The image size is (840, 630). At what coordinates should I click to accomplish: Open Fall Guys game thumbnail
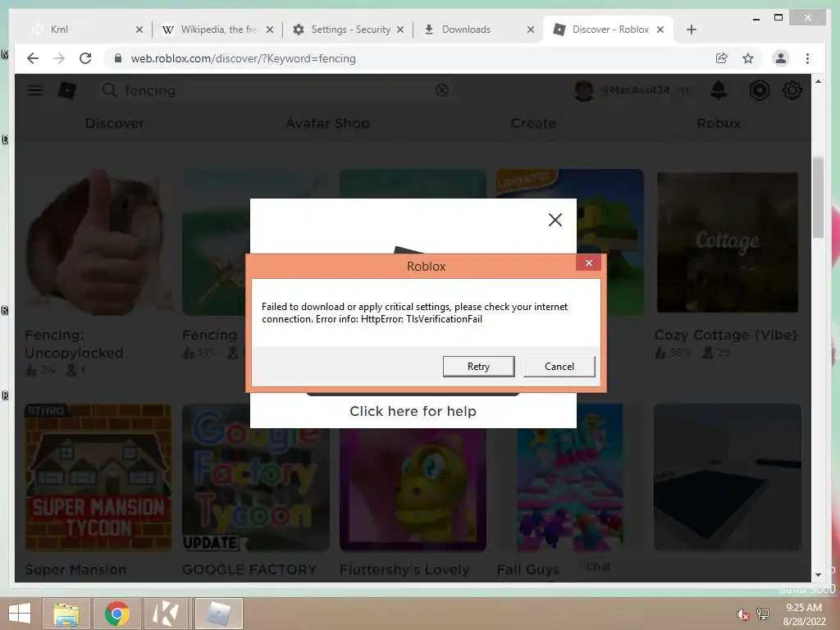[570, 478]
